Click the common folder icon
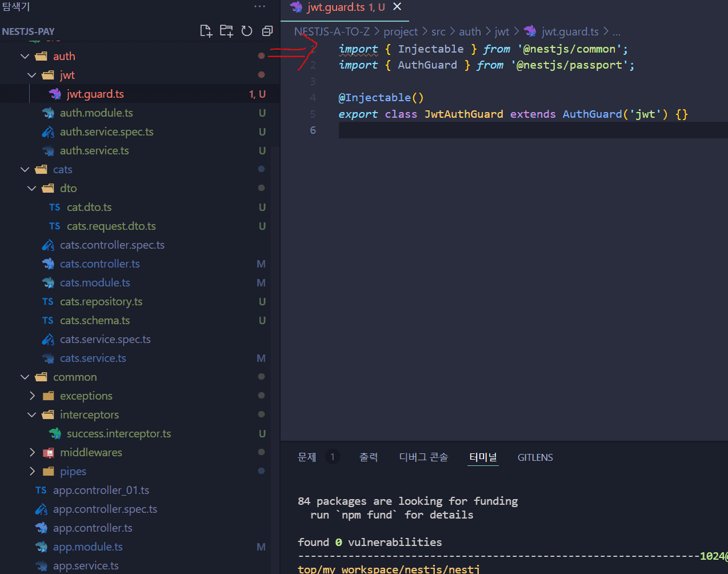This screenshot has width=728, height=574. (x=41, y=377)
